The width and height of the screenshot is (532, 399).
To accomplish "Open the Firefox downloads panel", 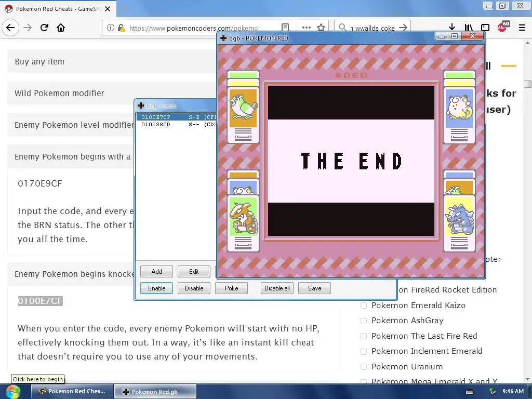I will click(x=452, y=28).
